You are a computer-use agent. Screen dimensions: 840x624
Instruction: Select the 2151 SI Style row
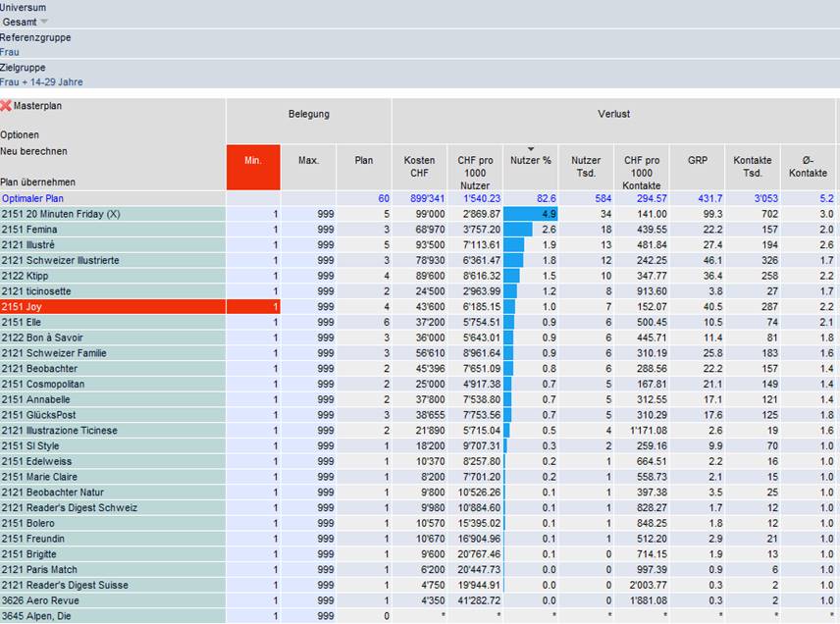tap(113, 446)
